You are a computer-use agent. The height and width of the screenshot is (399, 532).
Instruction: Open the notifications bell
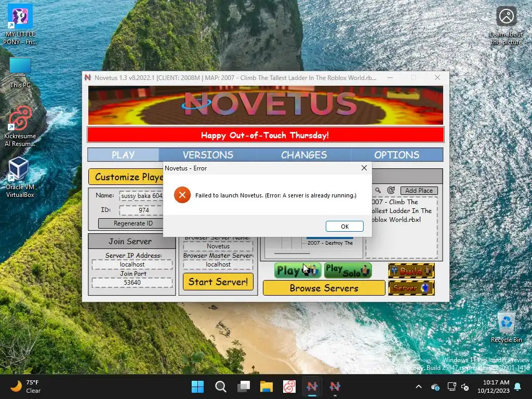[518, 387]
